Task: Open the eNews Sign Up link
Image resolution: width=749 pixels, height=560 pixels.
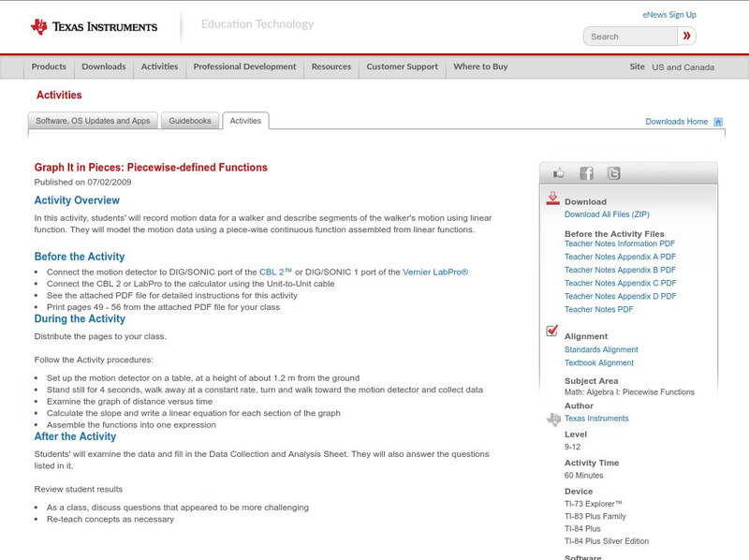Action: point(669,15)
